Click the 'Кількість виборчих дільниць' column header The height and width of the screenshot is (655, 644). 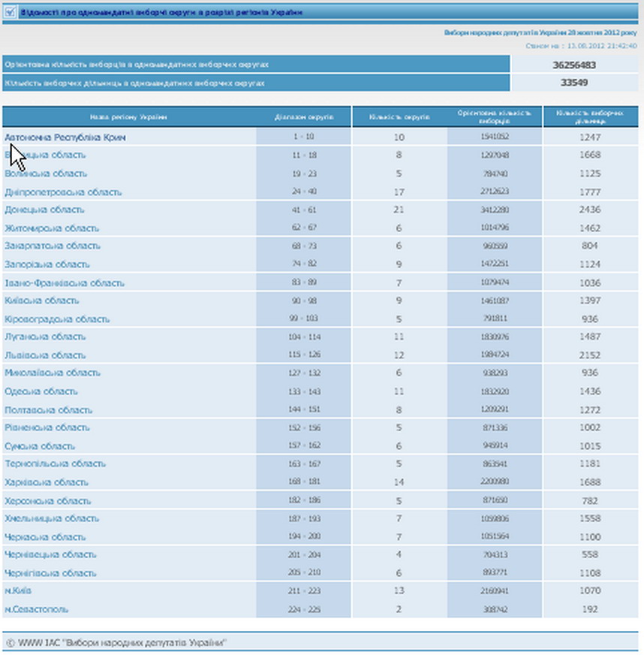tap(590, 117)
